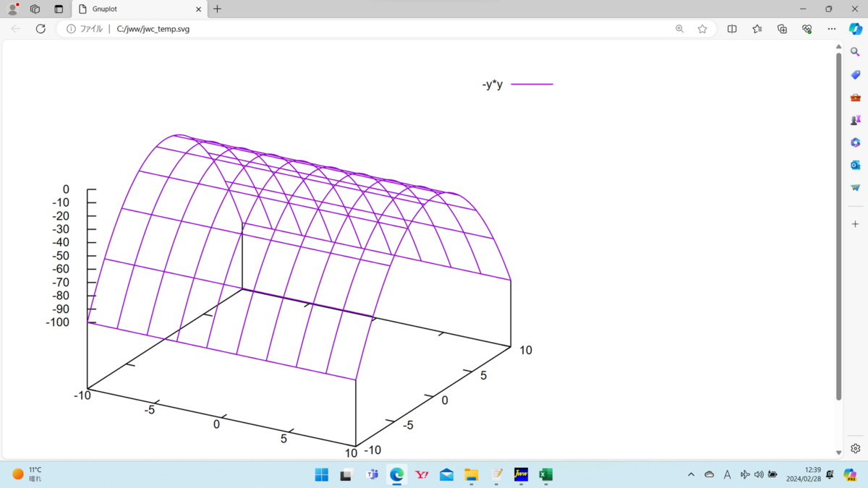This screenshot has width=868, height=488.
Task: Open Browser essentials
Action: pos(806,29)
